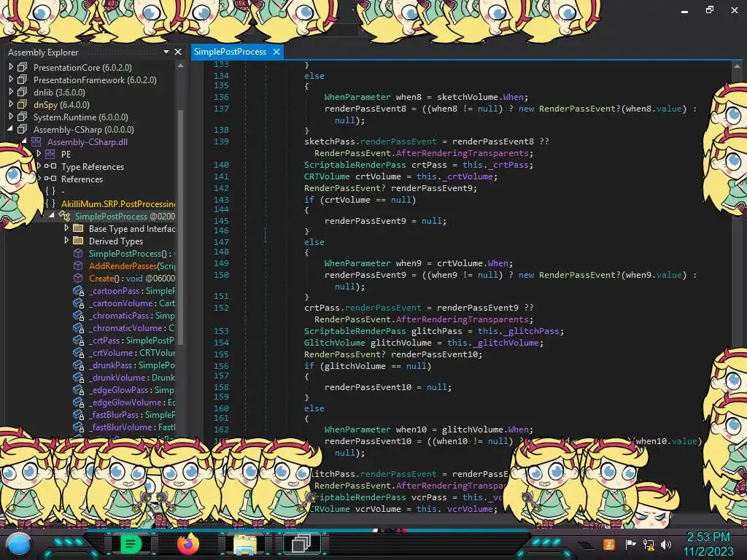Open the Start orb on the taskbar

tap(19, 544)
